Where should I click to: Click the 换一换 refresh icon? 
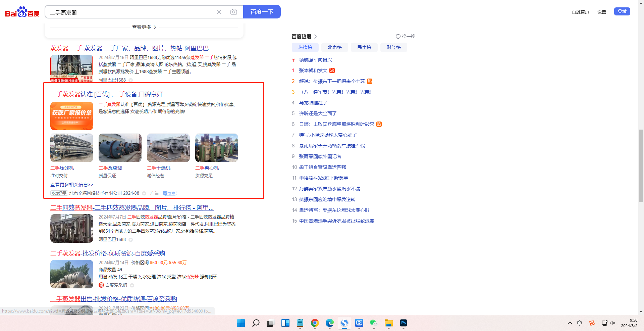coord(398,36)
